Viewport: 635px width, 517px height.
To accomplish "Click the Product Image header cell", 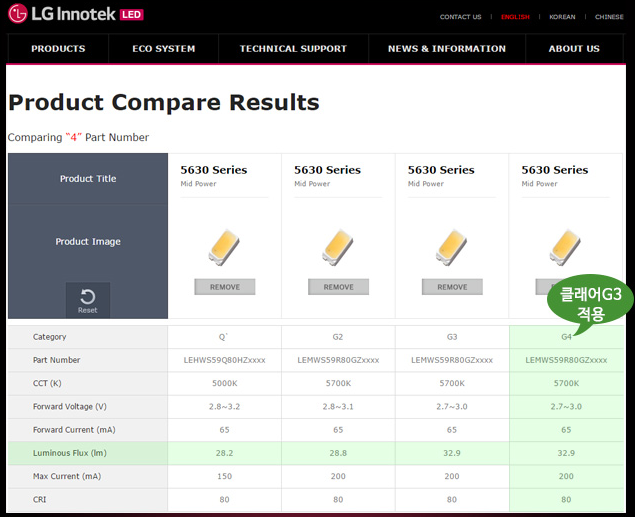I will 88,241.
